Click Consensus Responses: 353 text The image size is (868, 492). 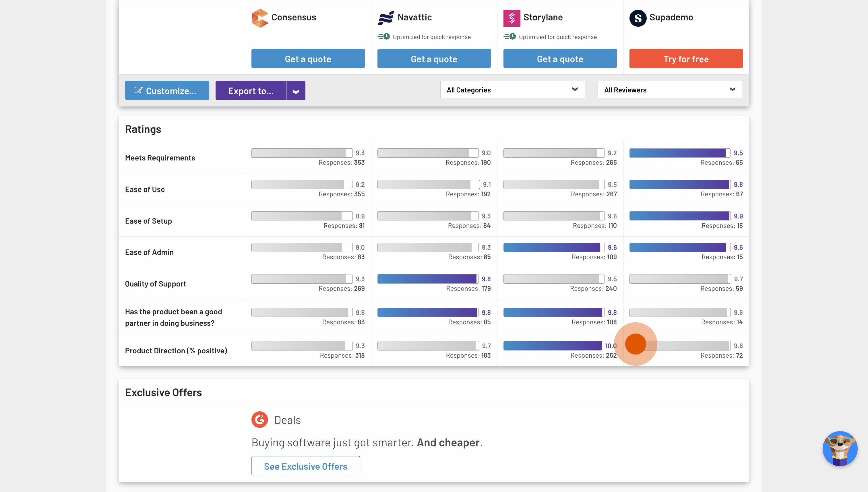341,162
